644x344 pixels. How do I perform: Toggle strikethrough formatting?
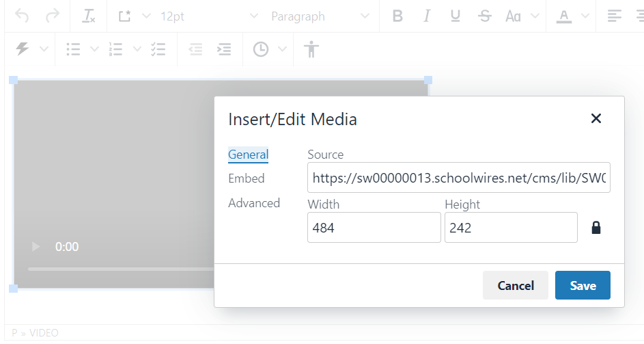(485, 16)
